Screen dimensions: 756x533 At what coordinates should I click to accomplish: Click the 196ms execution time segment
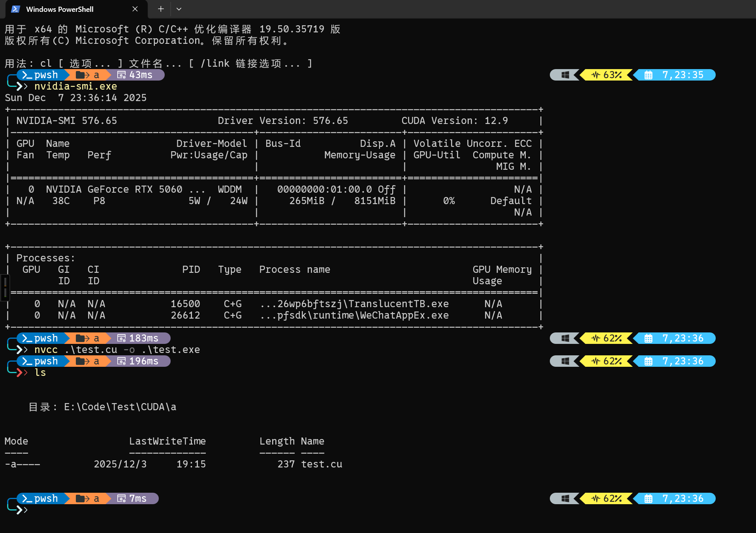[138, 361]
